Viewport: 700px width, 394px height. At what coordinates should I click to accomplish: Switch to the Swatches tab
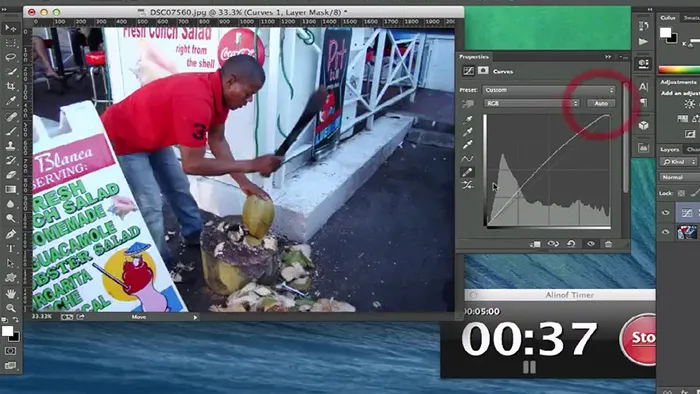691,18
